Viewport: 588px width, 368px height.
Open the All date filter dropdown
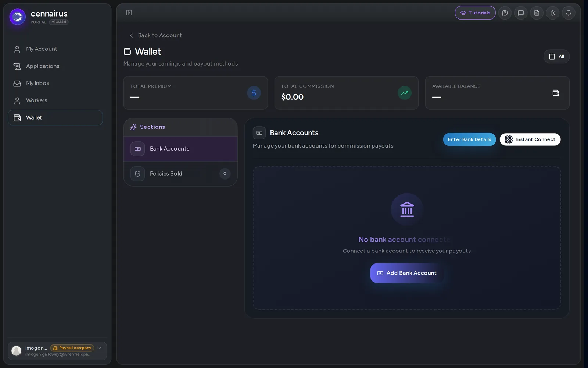pos(556,56)
